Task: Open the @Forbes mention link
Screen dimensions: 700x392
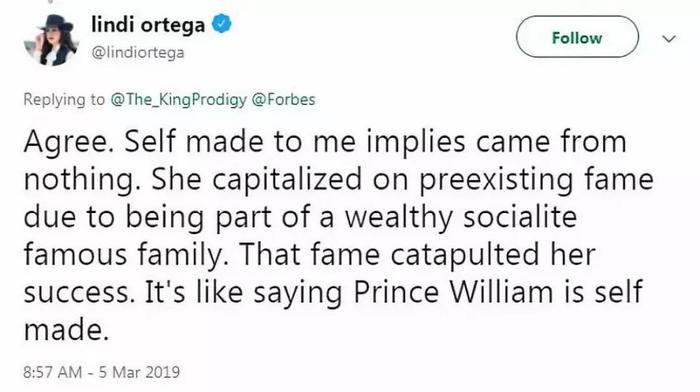Action: coord(283,99)
